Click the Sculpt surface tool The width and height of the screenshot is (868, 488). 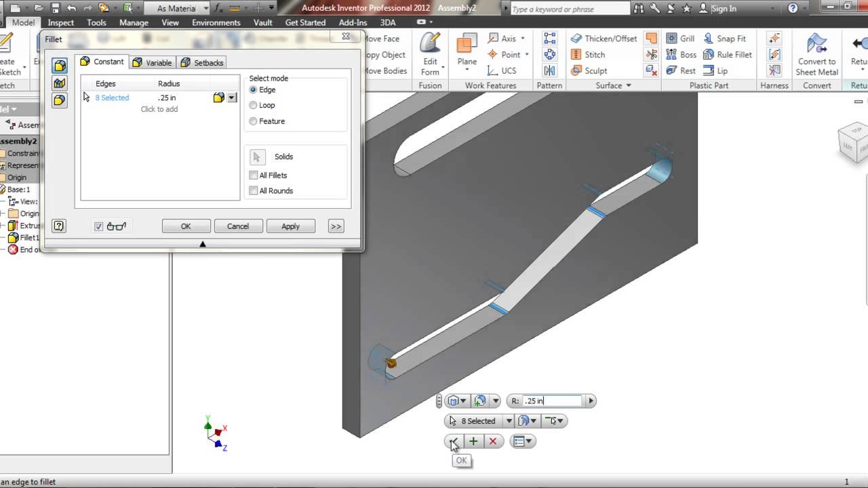[x=589, y=70]
